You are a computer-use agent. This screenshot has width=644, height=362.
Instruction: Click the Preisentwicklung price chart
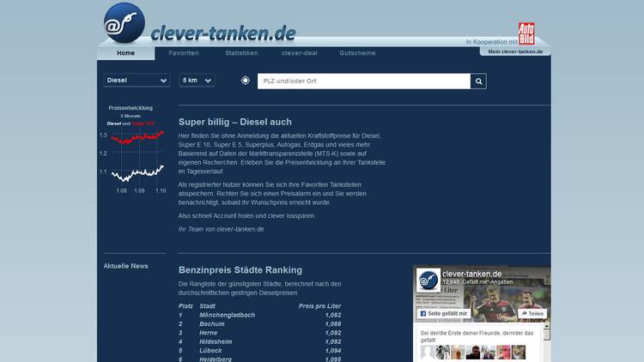[x=136, y=154]
